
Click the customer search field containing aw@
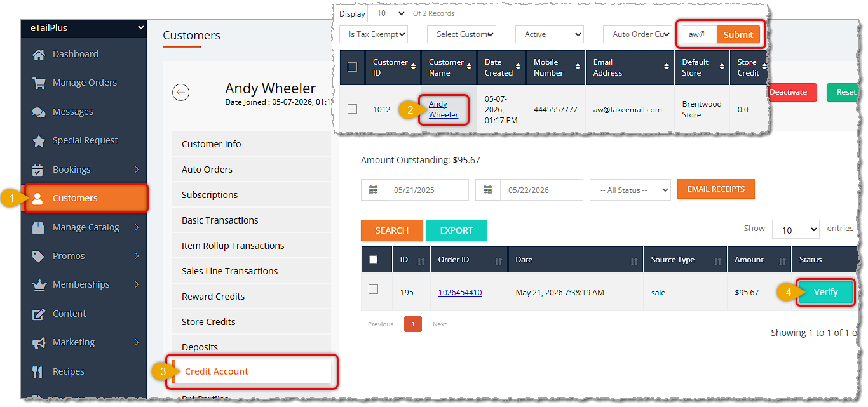[699, 35]
